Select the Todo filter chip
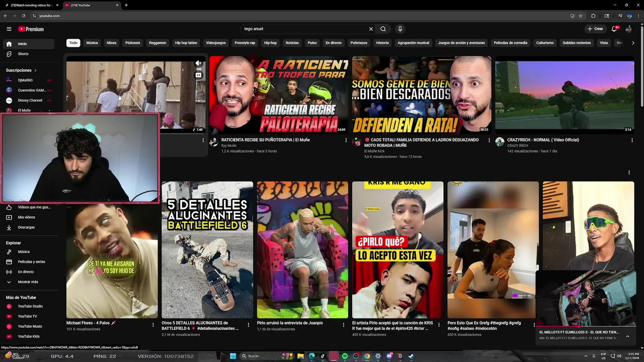 point(73,43)
